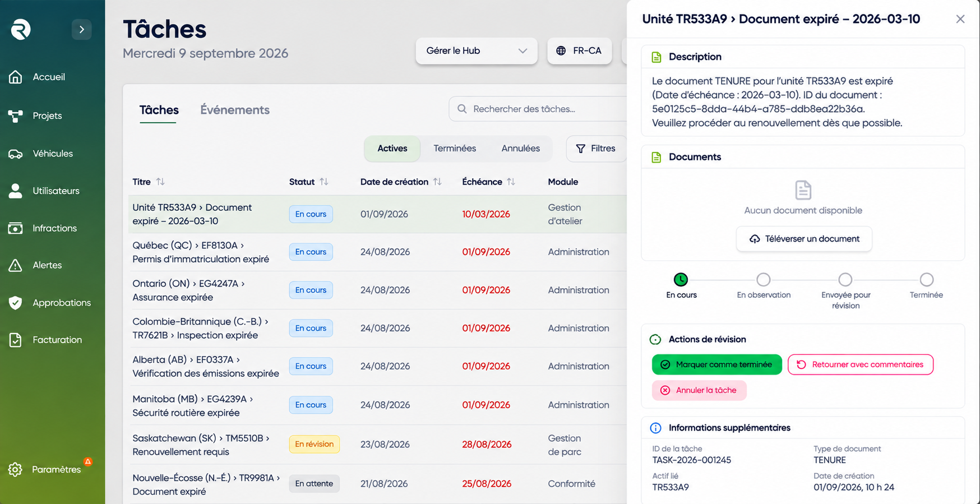This screenshot has width=980, height=504.
Task: Click the alert badge on Paramètres
Action: point(88,461)
